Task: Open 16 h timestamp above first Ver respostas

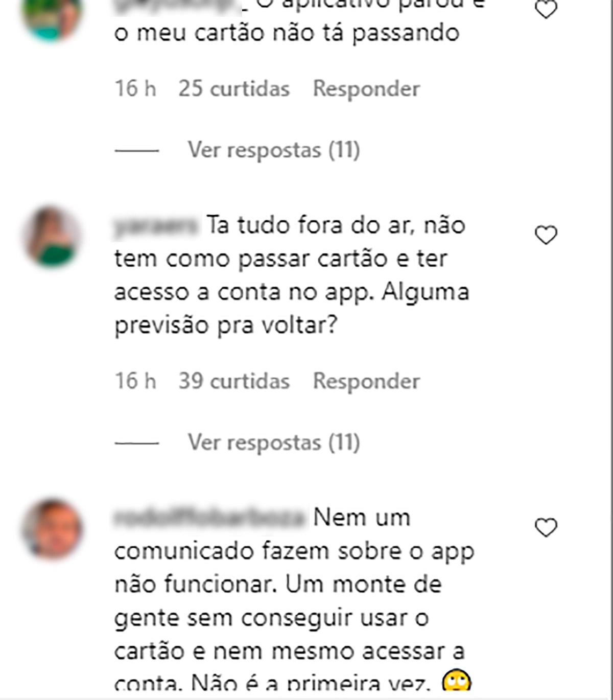Action: [x=135, y=89]
